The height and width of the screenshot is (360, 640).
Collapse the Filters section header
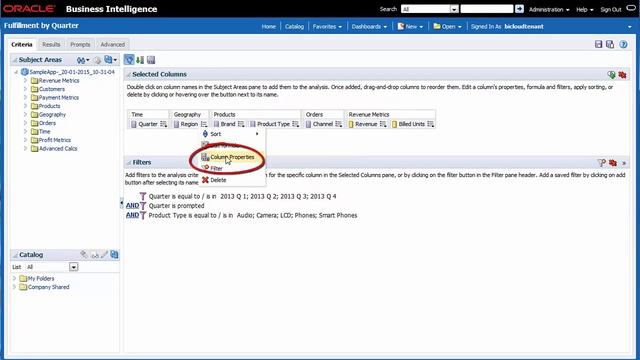pyautogui.click(x=129, y=162)
